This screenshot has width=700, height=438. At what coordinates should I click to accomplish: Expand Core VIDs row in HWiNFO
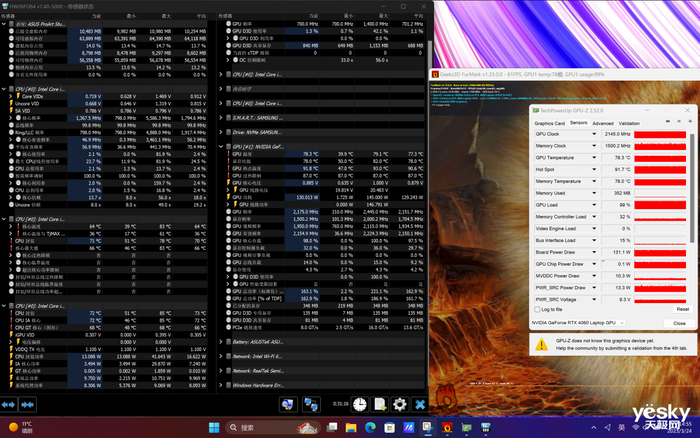(x=11, y=96)
